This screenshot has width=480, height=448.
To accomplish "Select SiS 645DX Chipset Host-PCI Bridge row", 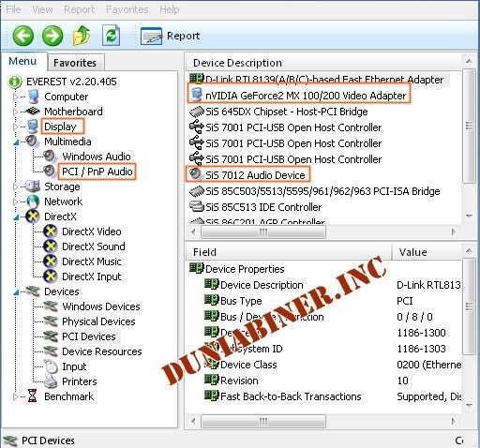I will pyautogui.click(x=278, y=112).
